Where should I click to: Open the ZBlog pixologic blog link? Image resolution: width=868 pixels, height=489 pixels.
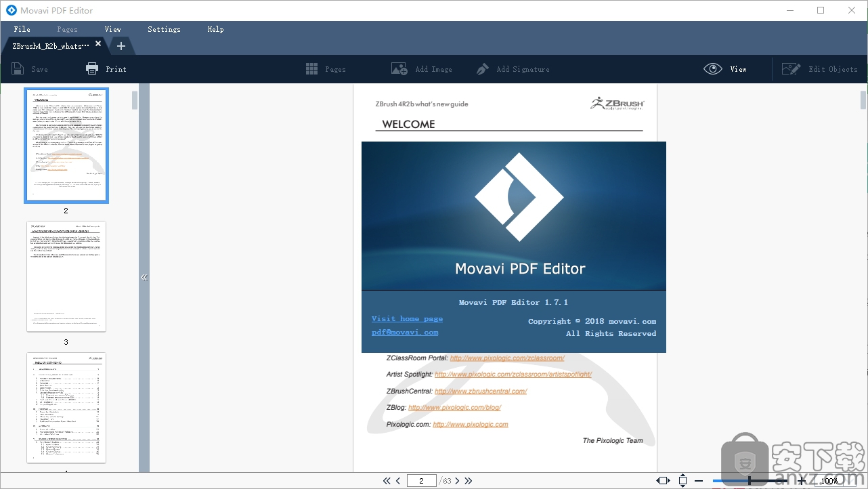click(x=454, y=408)
